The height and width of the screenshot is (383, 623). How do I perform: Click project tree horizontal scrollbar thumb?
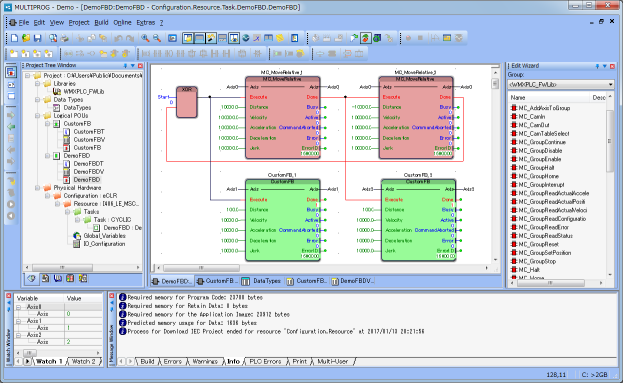(x=62, y=267)
